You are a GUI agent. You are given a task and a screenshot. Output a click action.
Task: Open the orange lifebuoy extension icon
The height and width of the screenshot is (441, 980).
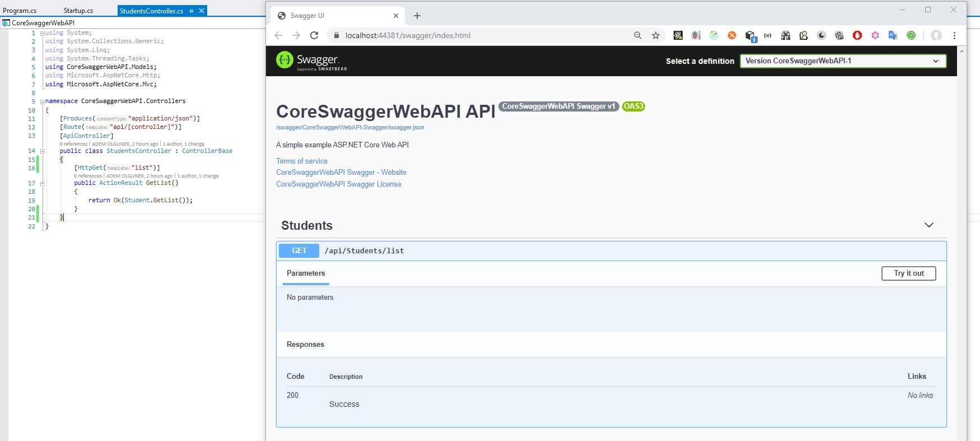click(732, 35)
